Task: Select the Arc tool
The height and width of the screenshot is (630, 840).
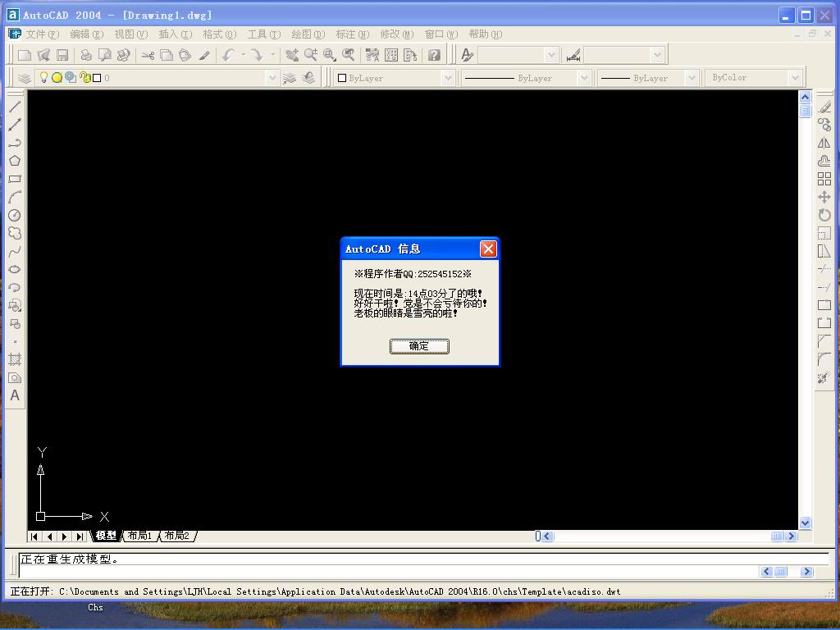Action: pos(15,197)
